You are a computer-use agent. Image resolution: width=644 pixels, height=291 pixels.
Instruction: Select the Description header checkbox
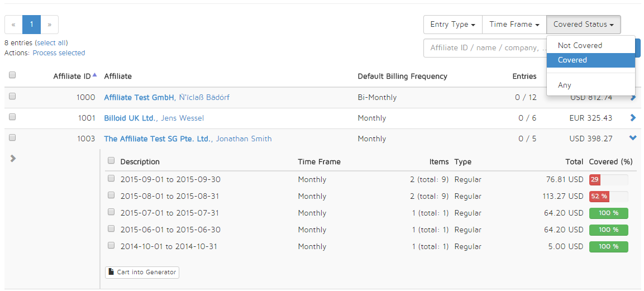[111, 160]
